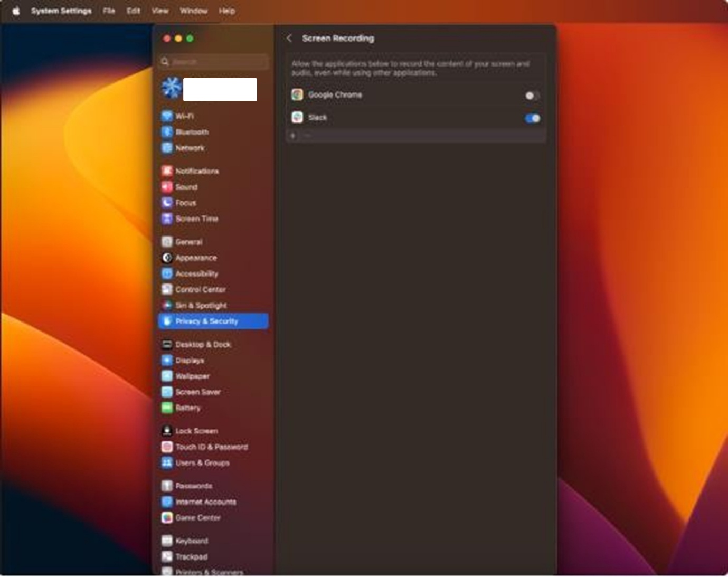This screenshot has height=577, width=728.
Task: Open Wi-Fi settings from the sidebar
Action: click(186, 116)
